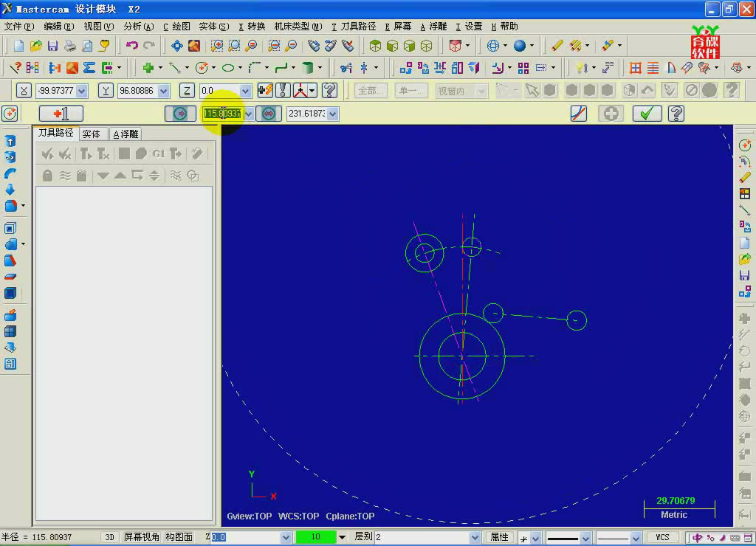Switch to the 刀具路径 tab in the manager panel
This screenshot has height=546, width=756.
pos(56,133)
